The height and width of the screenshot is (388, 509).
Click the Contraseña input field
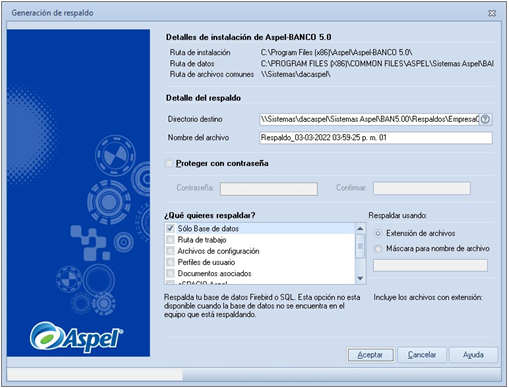pos(269,189)
